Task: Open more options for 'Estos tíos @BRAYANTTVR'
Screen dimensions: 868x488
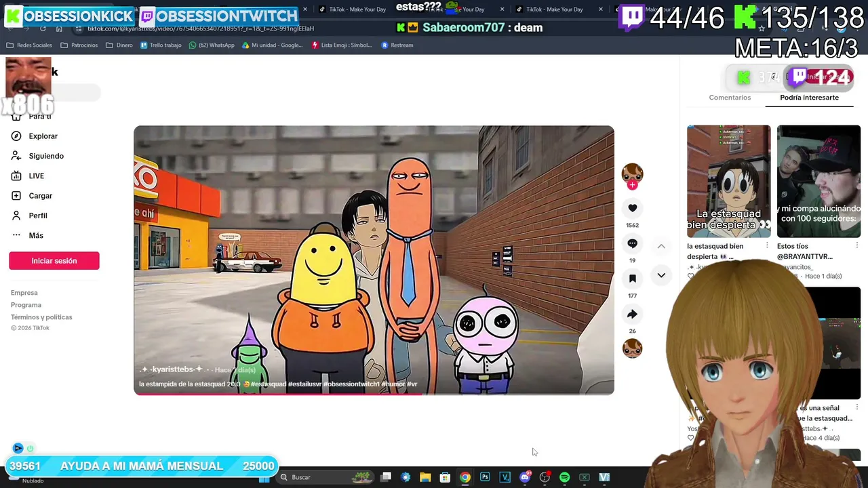Action: [857, 245]
